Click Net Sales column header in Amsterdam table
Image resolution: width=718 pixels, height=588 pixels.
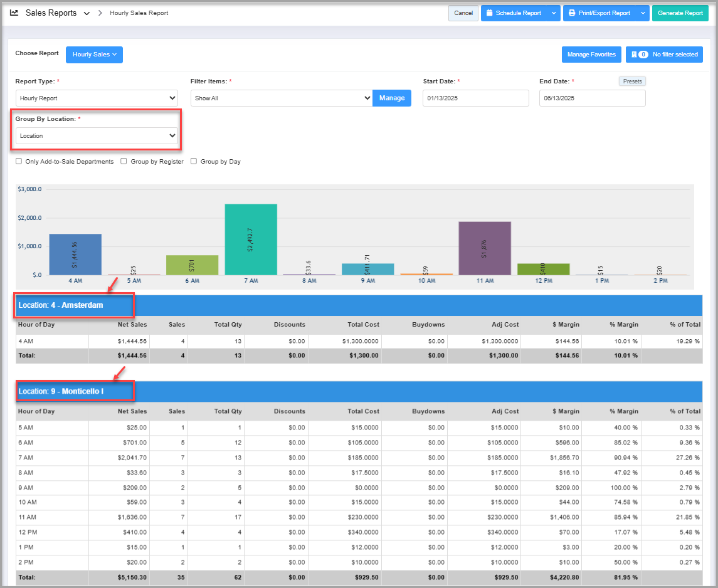coord(132,325)
